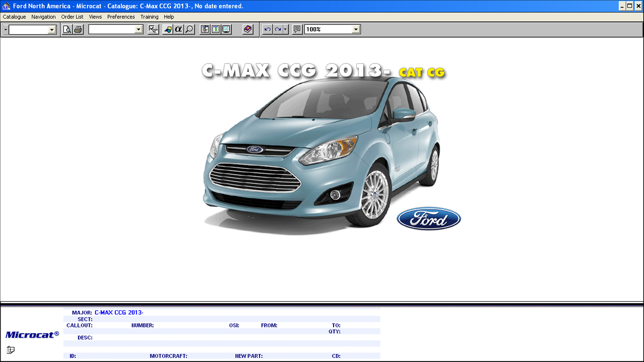Click the CALLOUT field label

(79, 325)
